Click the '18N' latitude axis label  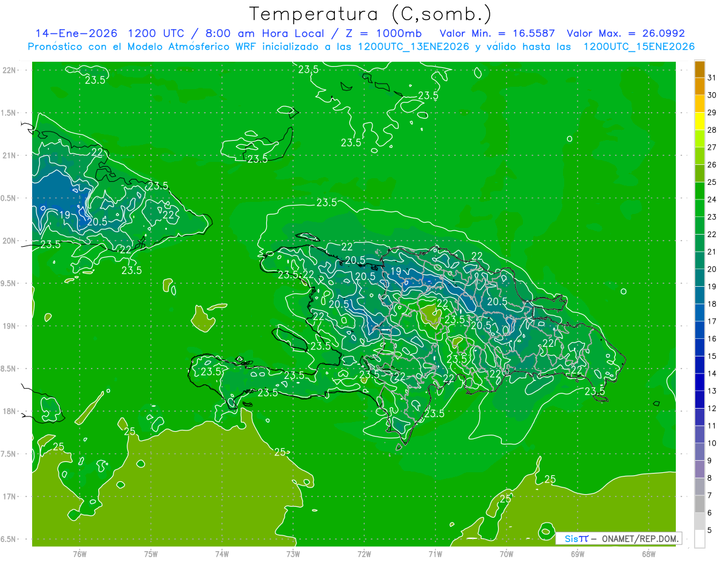click(10, 412)
